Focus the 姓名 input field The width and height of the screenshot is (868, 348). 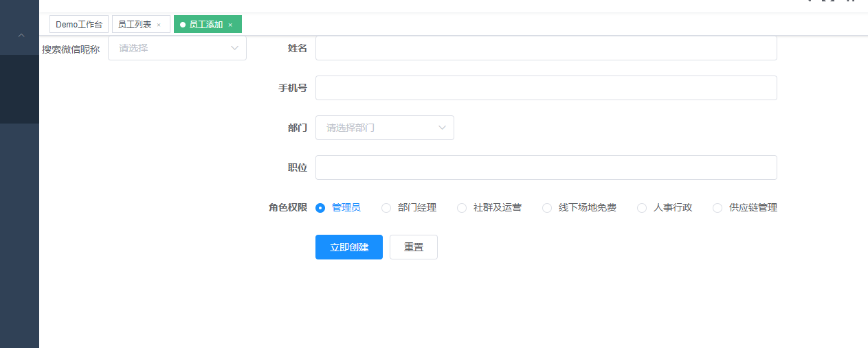click(x=546, y=48)
